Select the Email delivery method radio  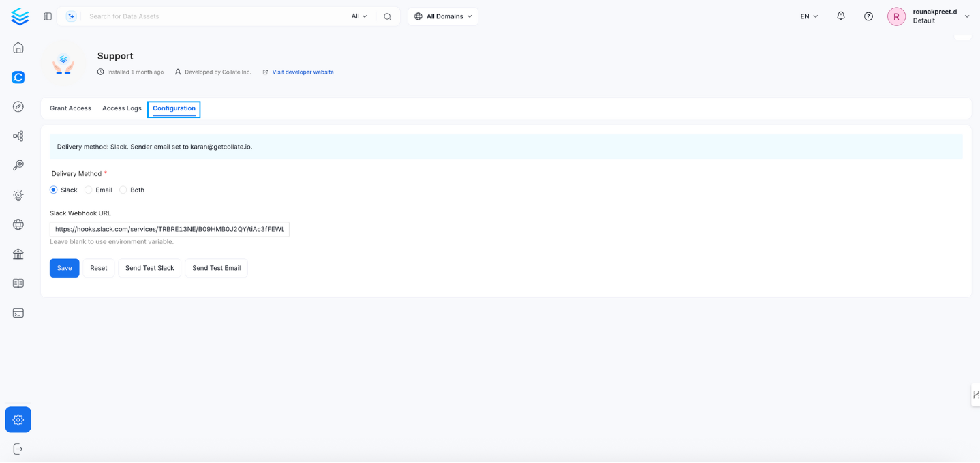(x=88, y=190)
